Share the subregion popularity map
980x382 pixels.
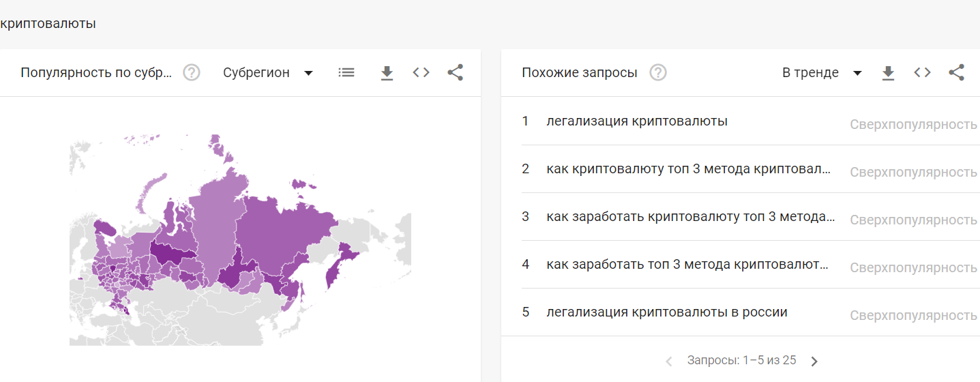click(x=455, y=72)
